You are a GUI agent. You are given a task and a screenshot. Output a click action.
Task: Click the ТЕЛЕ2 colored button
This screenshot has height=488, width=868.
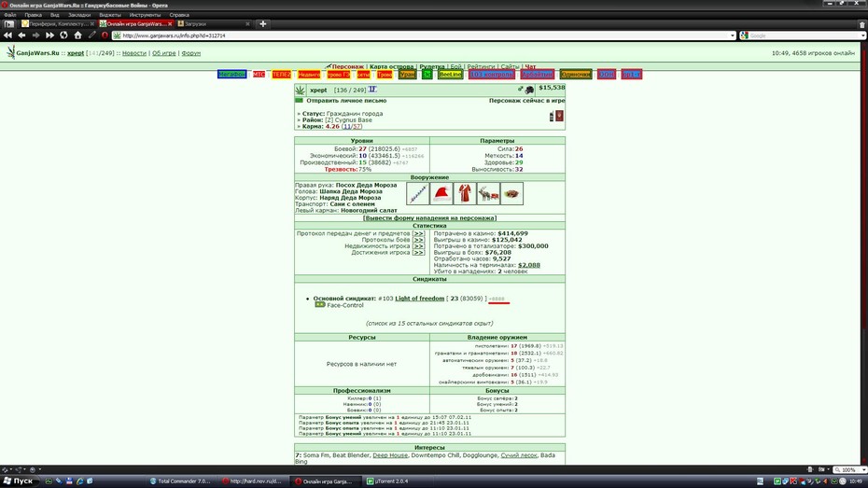pyautogui.click(x=281, y=74)
